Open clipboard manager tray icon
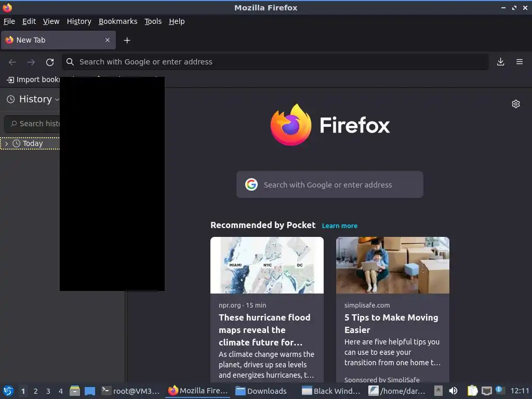Image resolution: width=532 pixels, height=399 pixels. pyautogui.click(x=472, y=391)
